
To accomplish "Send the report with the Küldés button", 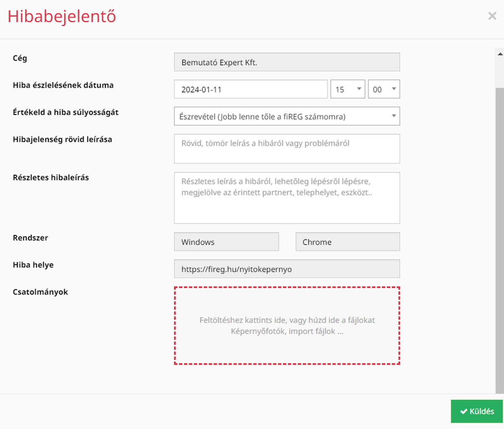I will coord(477,411).
